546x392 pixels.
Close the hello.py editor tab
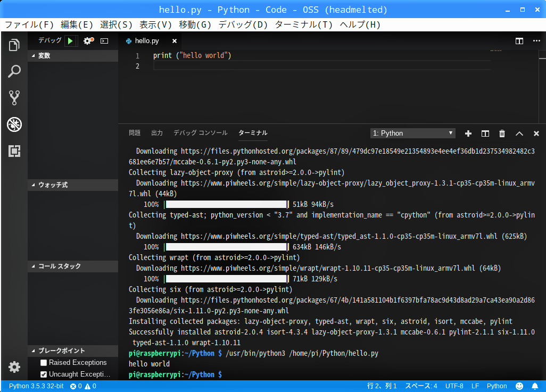(x=175, y=41)
